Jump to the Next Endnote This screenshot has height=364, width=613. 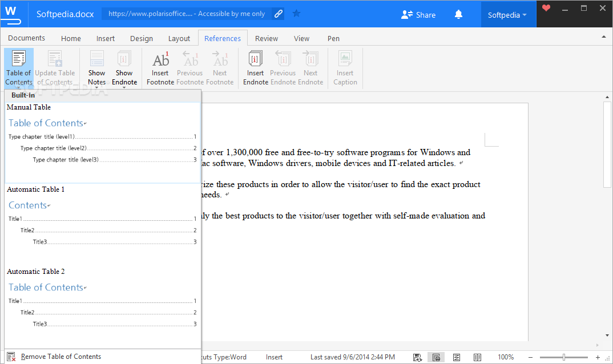(x=310, y=67)
